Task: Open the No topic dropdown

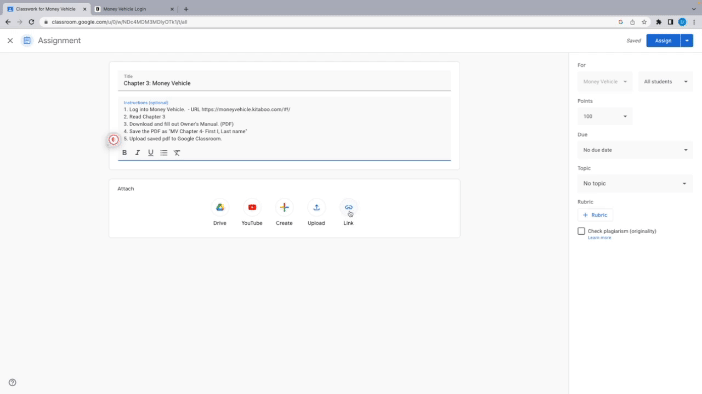Action: tap(635, 184)
